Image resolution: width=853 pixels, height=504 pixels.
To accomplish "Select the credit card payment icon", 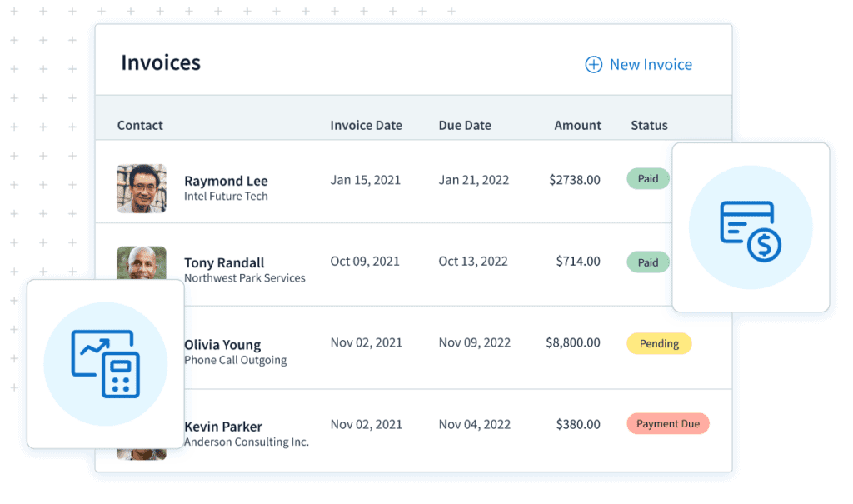I will click(x=751, y=227).
